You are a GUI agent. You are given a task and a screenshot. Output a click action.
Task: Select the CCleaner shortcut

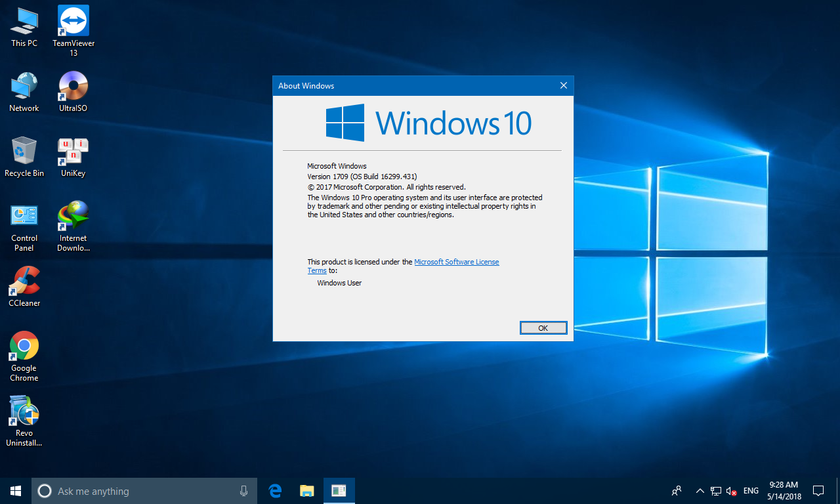(x=24, y=287)
